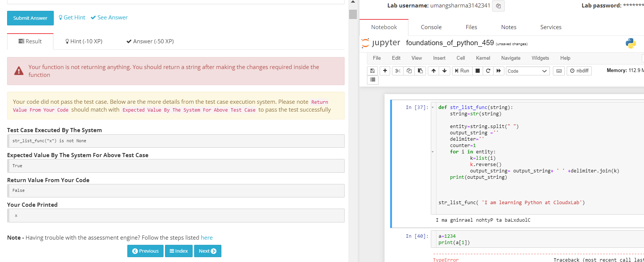Open the Hint (-10 XP) tab
This screenshot has height=262, width=644.
(84, 41)
